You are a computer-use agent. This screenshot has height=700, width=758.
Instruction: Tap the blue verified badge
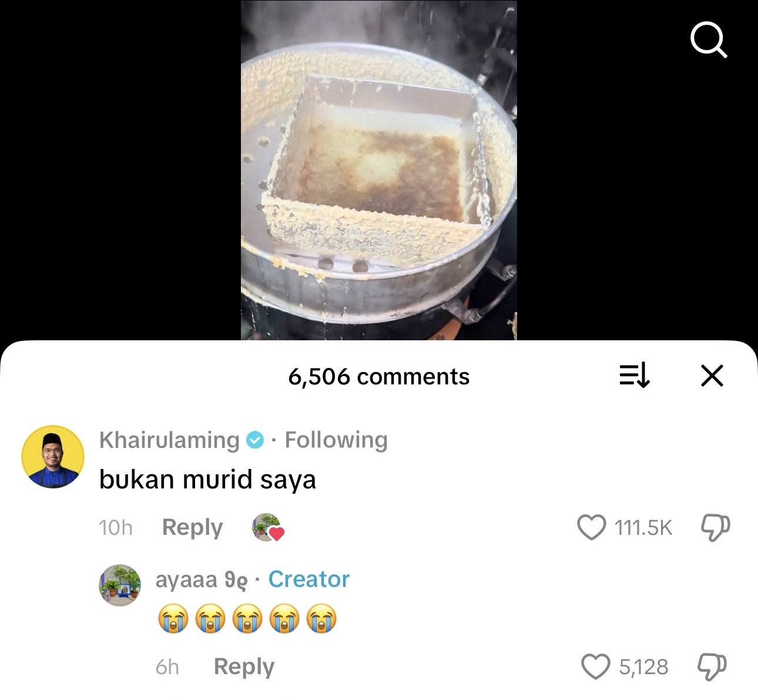point(254,440)
